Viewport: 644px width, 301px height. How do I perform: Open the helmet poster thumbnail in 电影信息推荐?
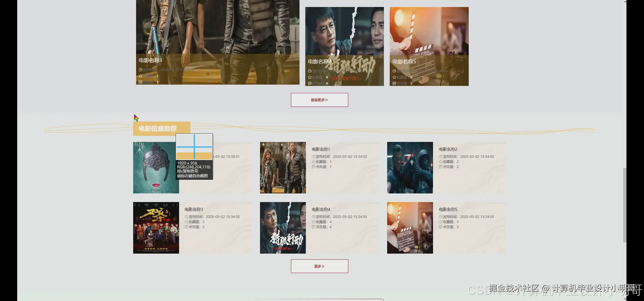pyautogui.click(x=156, y=168)
